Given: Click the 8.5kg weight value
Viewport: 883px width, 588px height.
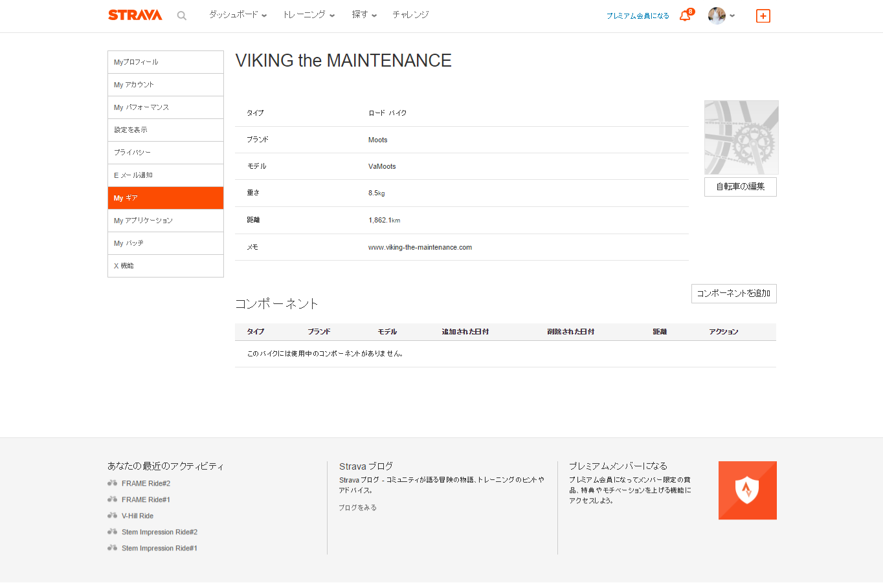Looking at the screenshot, I should (377, 193).
